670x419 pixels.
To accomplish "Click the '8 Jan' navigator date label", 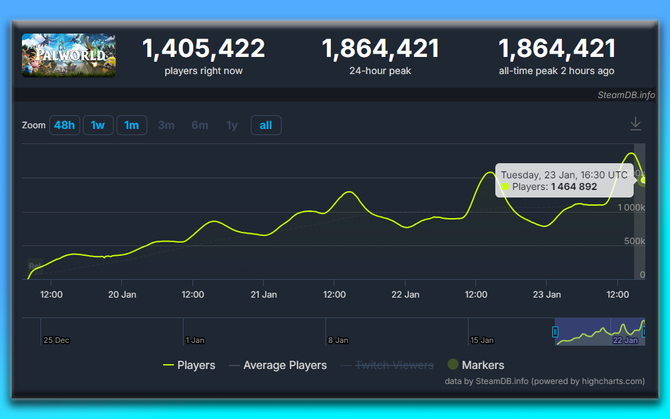I will point(338,340).
